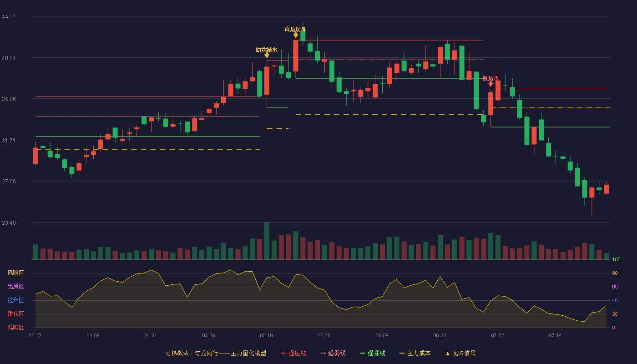Click the 05-06 date label

pyautogui.click(x=208, y=335)
